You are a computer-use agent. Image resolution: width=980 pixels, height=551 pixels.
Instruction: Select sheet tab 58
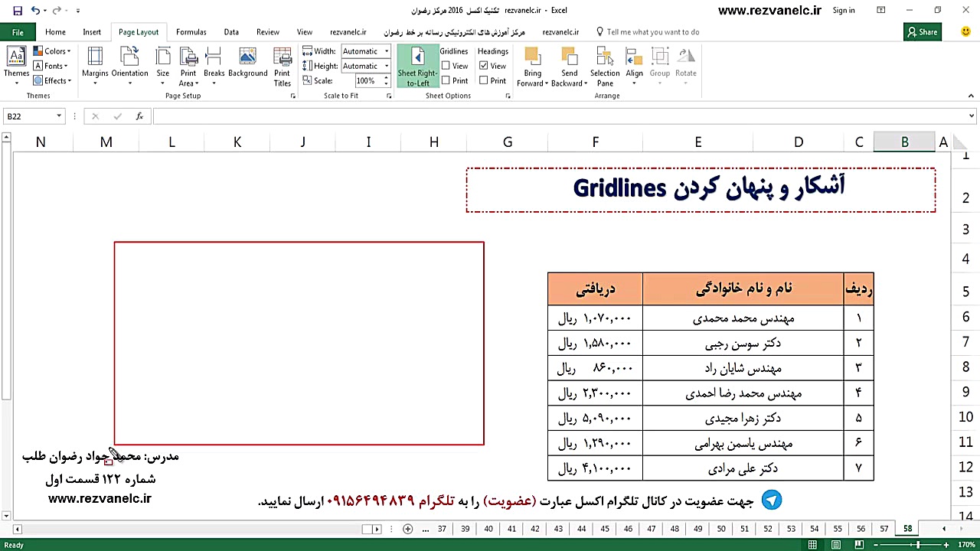[x=907, y=529]
